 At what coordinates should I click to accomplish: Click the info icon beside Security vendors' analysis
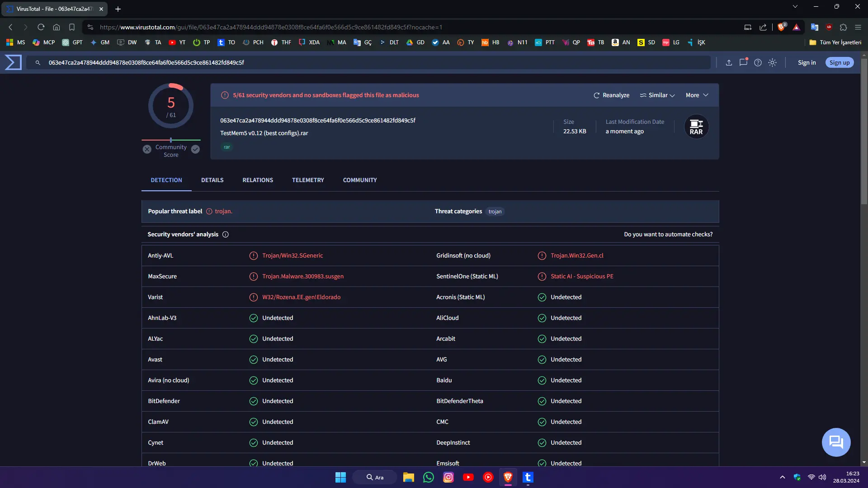(226, 235)
